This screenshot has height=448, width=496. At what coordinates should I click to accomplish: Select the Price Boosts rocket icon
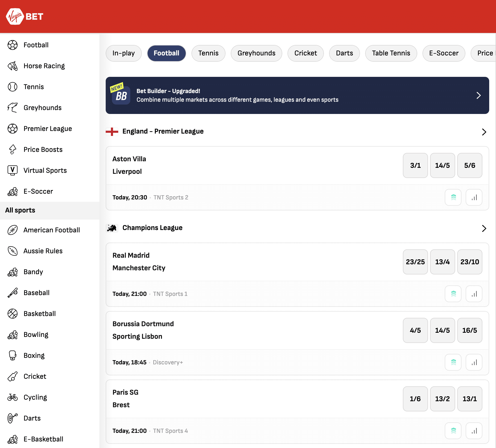[12, 149]
